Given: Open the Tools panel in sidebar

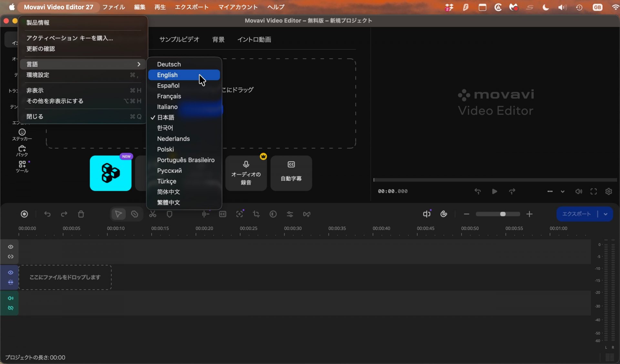Looking at the screenshot, I should pyautogui.click(x=22, y=167).
